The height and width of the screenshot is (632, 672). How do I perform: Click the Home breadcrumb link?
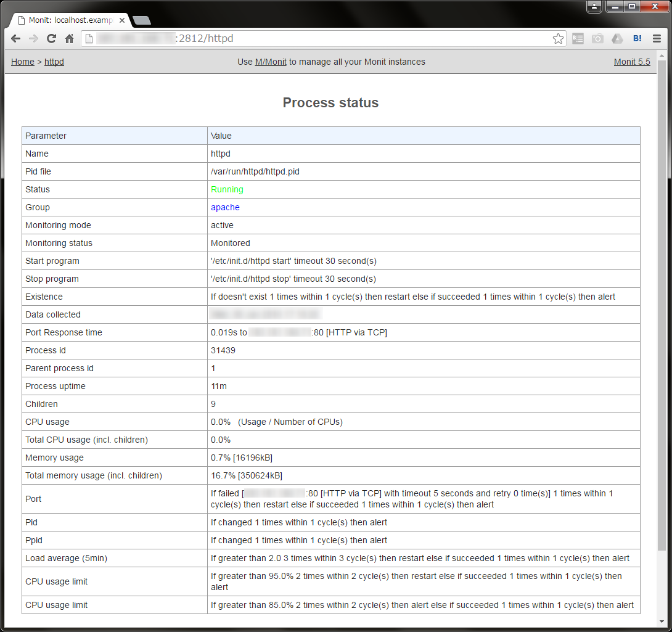(23, 62)
